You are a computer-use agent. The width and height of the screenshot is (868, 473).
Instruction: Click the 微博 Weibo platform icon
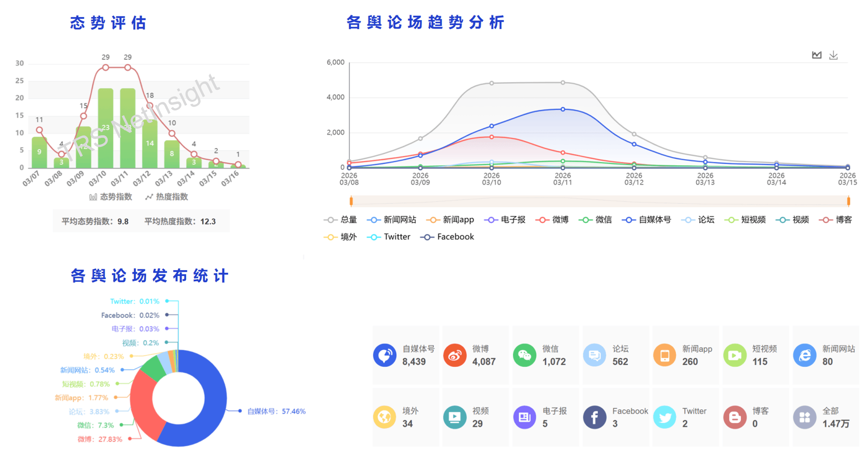click(x=455, y=355)
